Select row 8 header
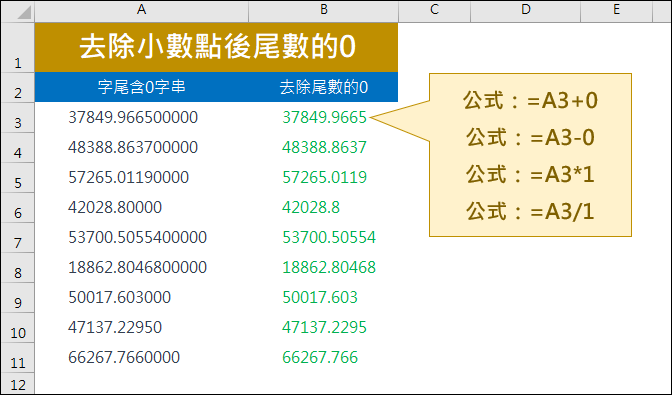The height and width of the screenshot is (395, 672). pyautogui.click(x=18, y=268)
